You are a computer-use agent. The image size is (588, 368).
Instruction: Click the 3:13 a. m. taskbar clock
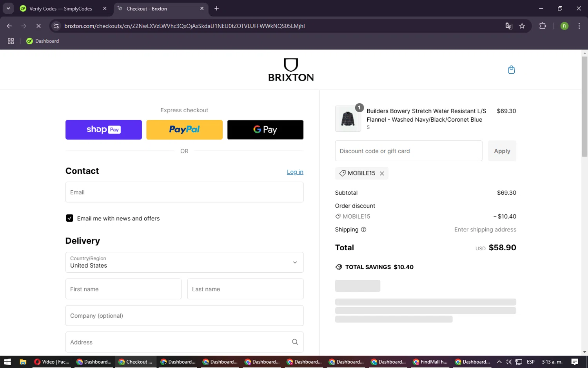pos(552,362)
